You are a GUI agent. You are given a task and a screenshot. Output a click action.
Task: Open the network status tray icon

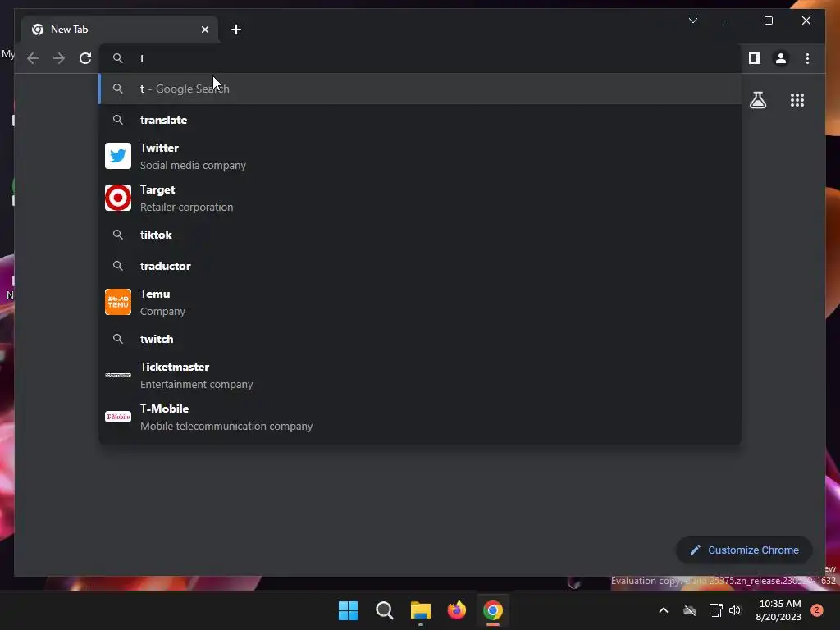point(715,610)
